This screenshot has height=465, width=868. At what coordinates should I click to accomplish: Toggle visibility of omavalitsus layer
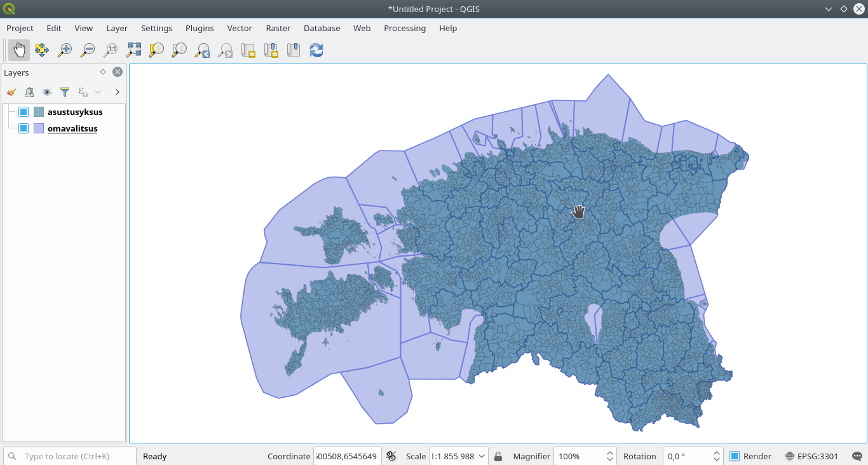point(24,128)
